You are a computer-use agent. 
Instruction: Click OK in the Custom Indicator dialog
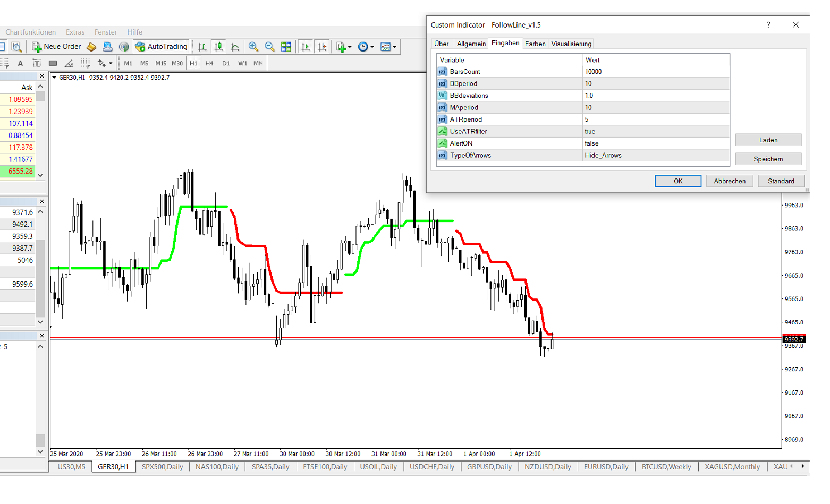678,181
